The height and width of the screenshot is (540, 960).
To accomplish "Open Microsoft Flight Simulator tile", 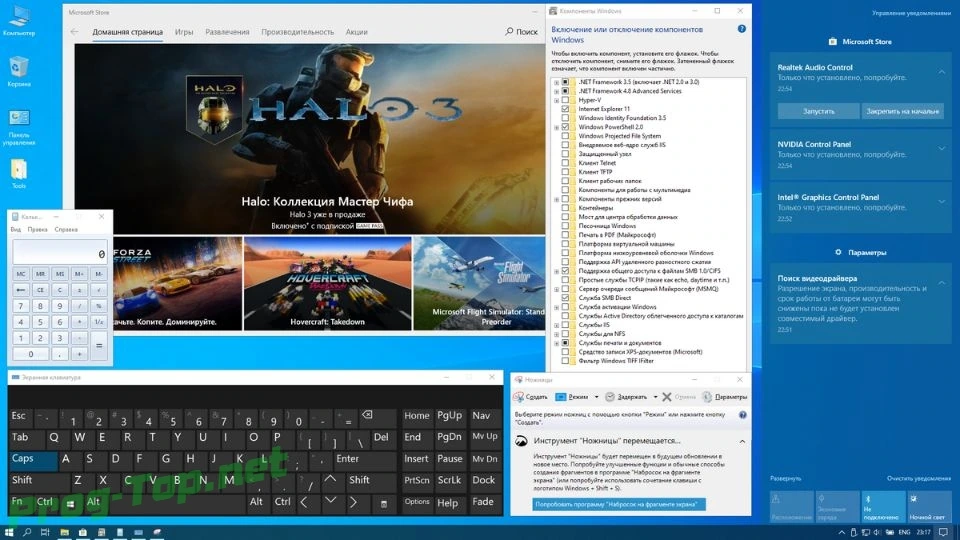I will [x=479, y=283].
